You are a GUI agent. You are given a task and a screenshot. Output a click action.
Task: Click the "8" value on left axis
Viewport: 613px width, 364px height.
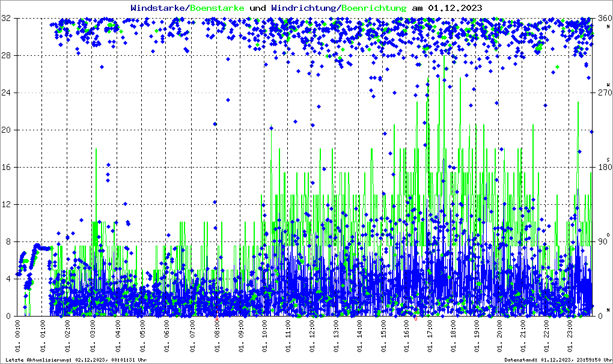(9, 242)
